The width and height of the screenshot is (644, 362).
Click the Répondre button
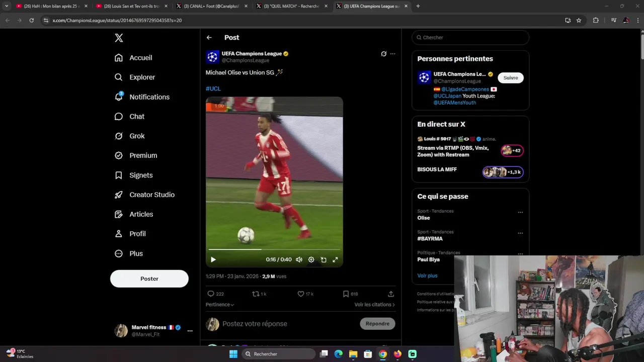377,324
